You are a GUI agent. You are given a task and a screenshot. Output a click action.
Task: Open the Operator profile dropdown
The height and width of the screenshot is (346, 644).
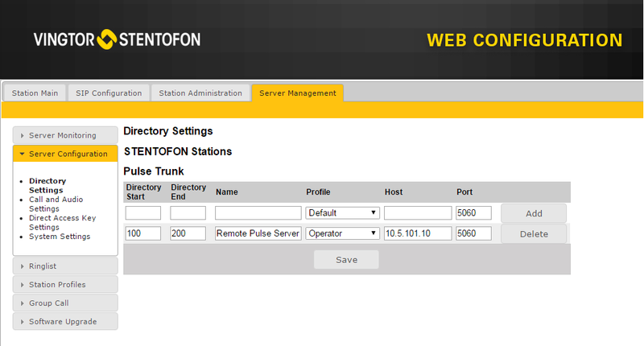coord(342,233)
